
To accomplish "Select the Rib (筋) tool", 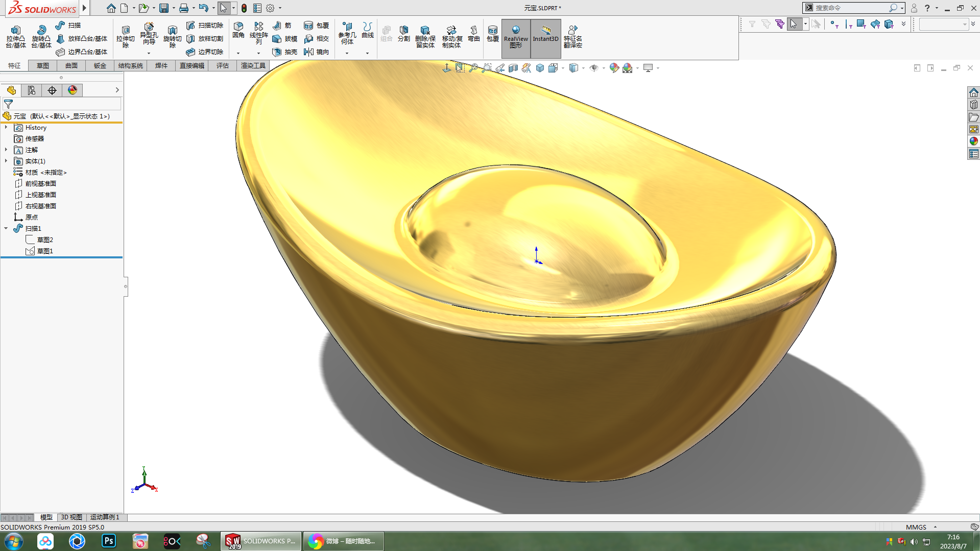I will coord(282,25).
